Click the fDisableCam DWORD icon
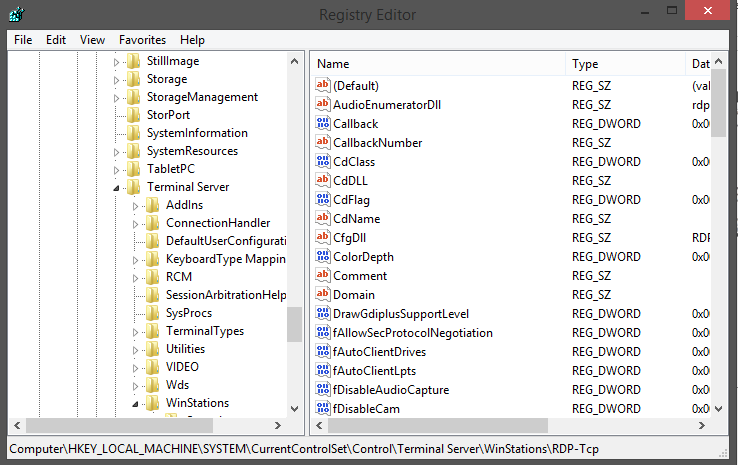Image resolution: width=738 pixels, height=465 pixels. click(x=322, y=408)
